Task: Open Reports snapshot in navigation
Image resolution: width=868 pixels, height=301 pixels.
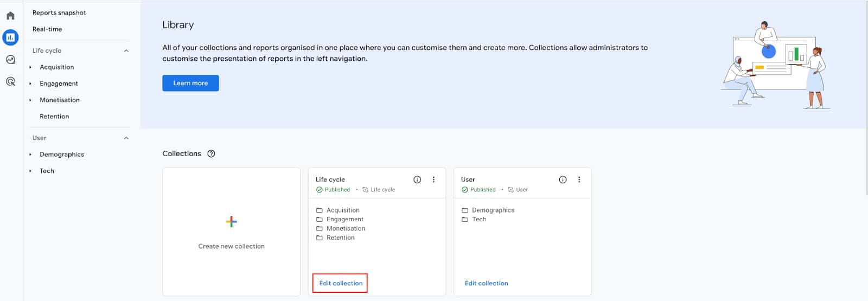Action: coord(59,12)
